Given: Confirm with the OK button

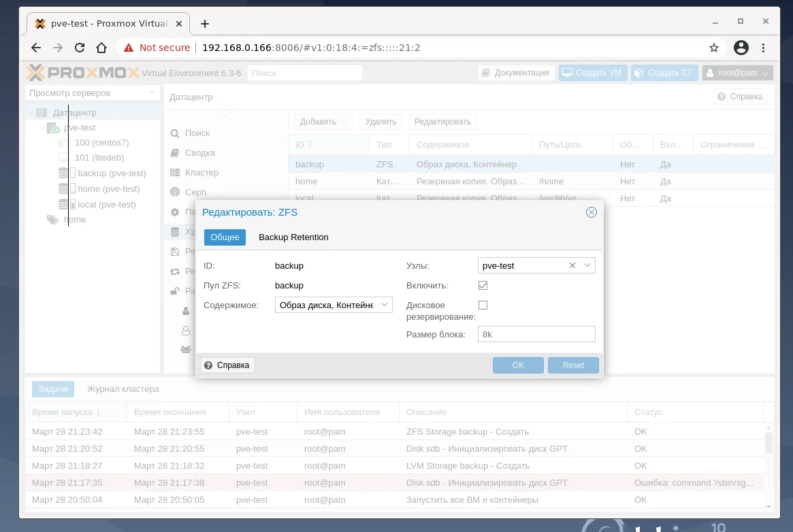Looking at the screenshot, I should [x=518, y=365].
